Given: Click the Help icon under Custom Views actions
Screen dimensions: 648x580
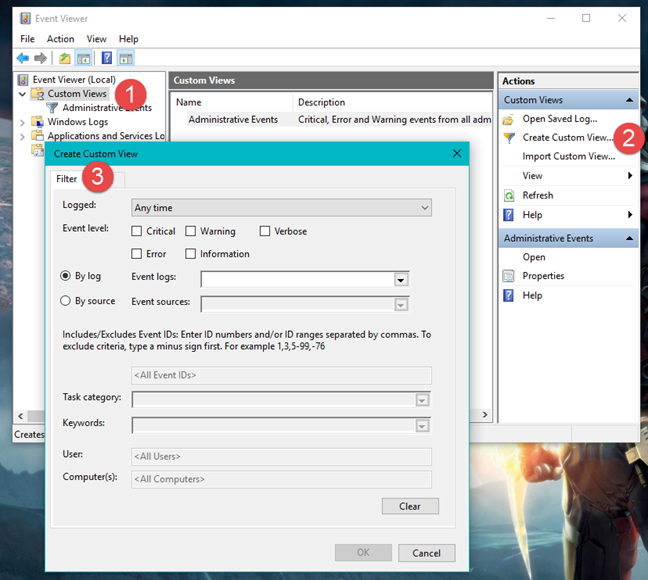Looking at the screenshot, I should [509, 215].
